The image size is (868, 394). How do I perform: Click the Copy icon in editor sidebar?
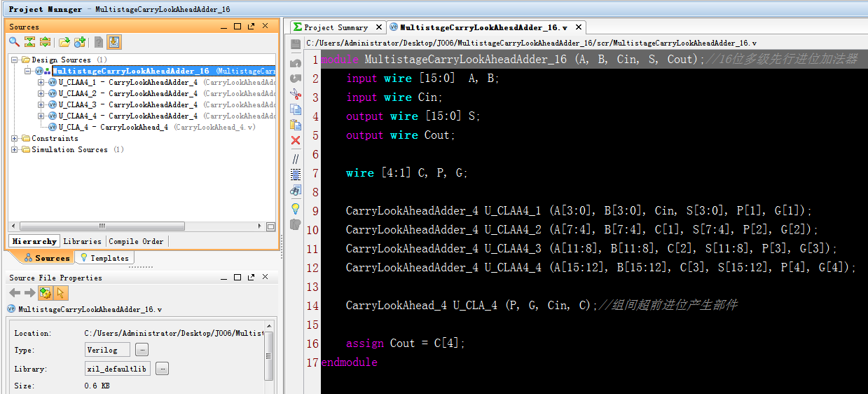click(296, 109)
